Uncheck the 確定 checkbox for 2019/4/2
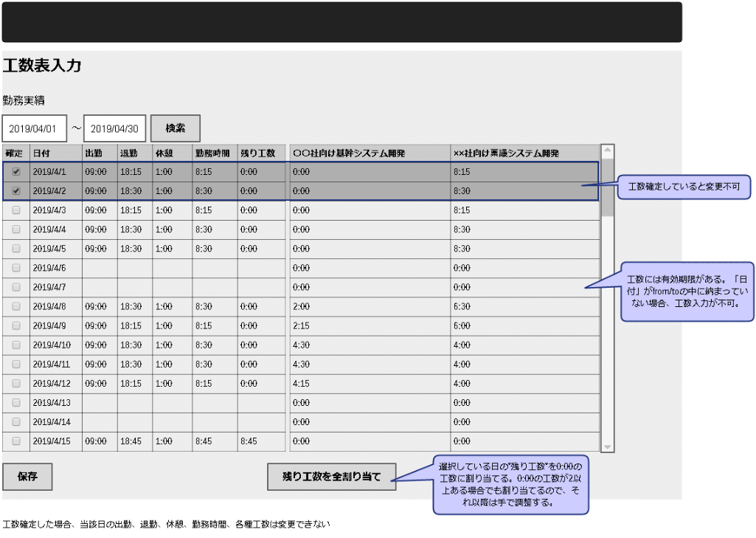Viewport: 756px width, 538px height. tap(16, 191)
